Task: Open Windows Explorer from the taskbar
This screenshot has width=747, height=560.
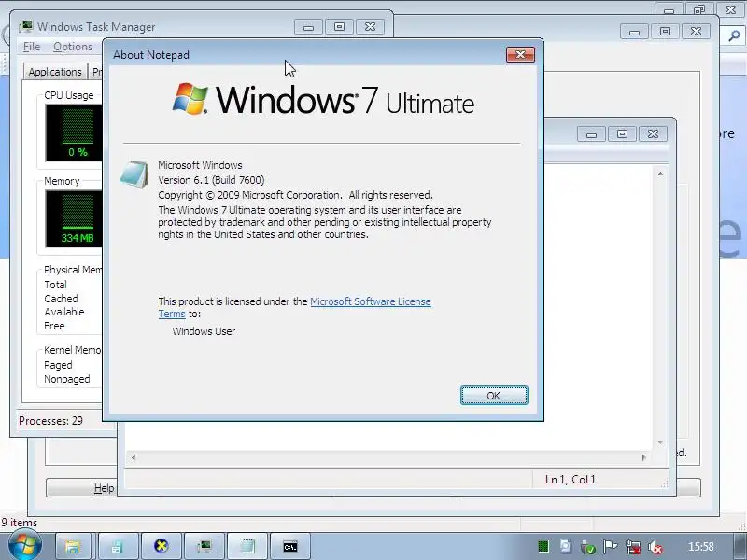Action: coord(73,546)
